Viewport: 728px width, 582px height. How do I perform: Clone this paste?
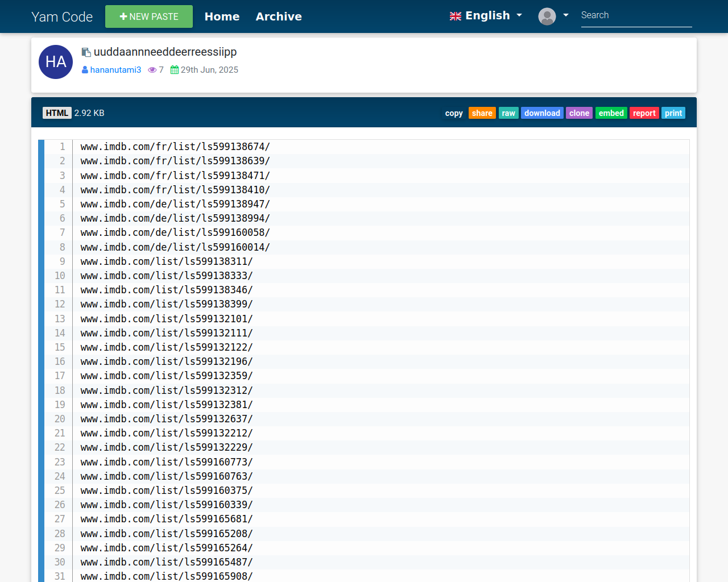(579, 113)
